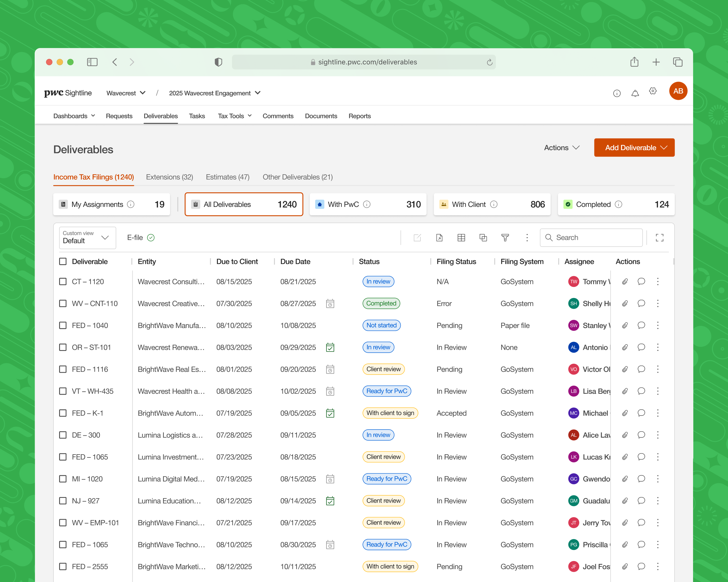
Task: Open the Reports nav item
Action: pos(360,116)
